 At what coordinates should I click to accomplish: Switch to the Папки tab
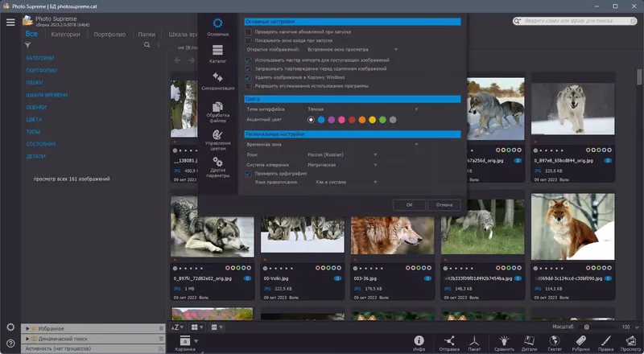tap(147, 35)
